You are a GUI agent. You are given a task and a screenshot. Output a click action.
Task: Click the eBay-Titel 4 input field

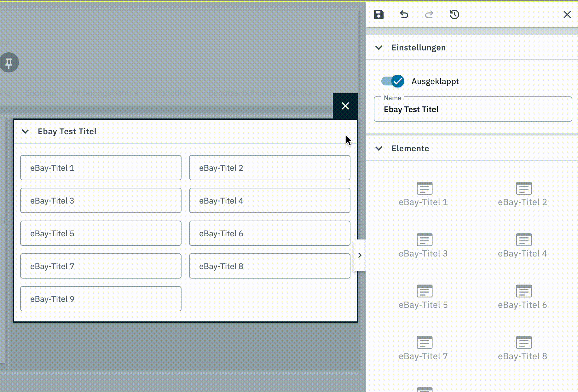[x=269, y=200]
